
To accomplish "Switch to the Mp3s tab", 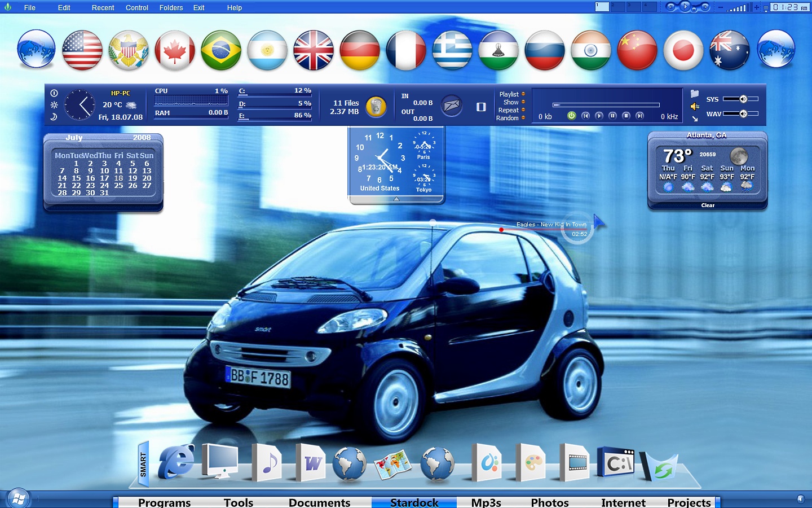I will (486, 502).
